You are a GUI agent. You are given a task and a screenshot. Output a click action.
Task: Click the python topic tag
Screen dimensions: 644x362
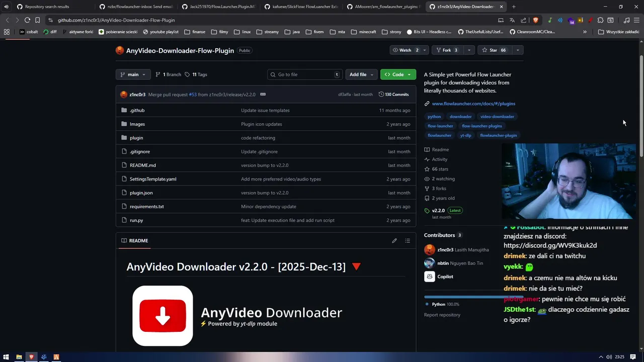434,117
